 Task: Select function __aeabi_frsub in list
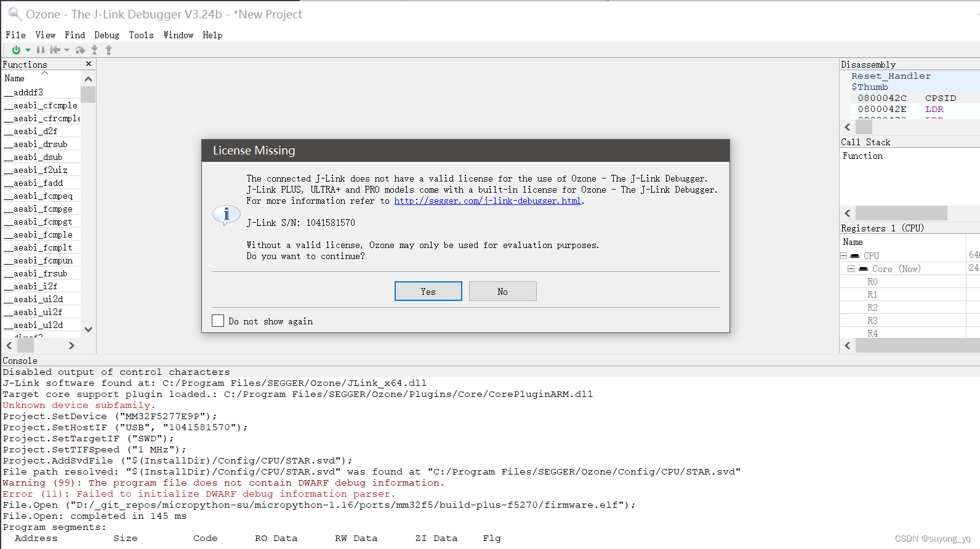(x=41, y=273)
